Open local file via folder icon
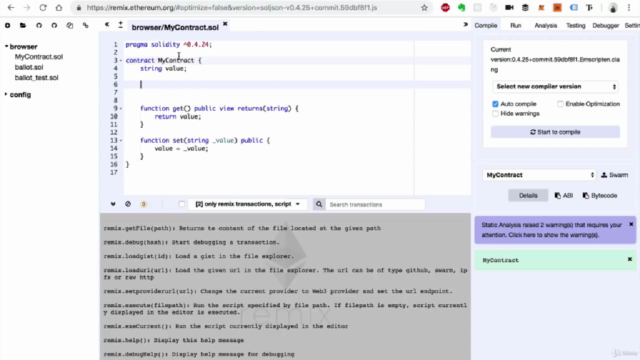The width and height of the screenshot is (640, 360). click(x=23, y=25)
